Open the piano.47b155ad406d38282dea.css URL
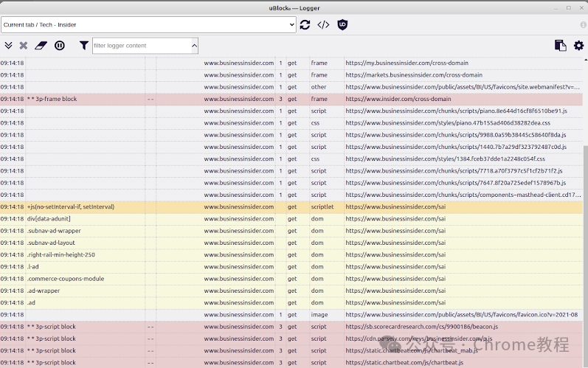This screenshot has width=588, height=368. [448, 123]
